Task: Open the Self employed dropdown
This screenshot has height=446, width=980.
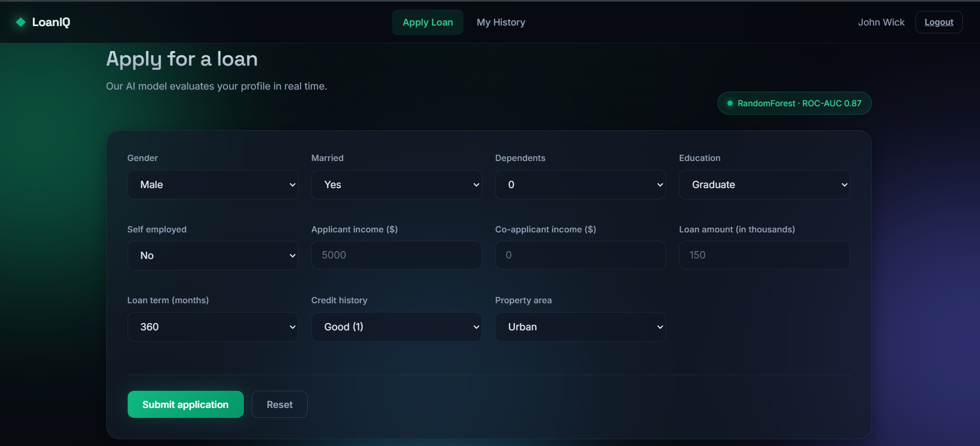Action: (x=212, y=255)
